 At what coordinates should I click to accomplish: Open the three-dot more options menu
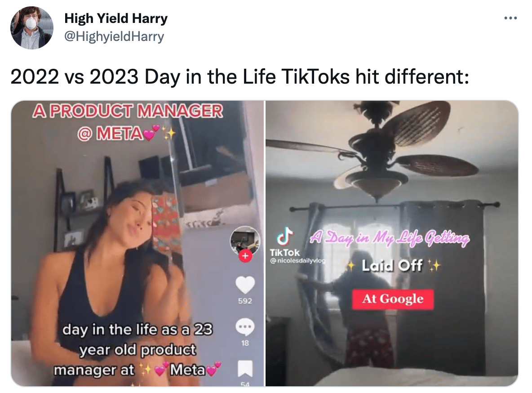(510, 18)
